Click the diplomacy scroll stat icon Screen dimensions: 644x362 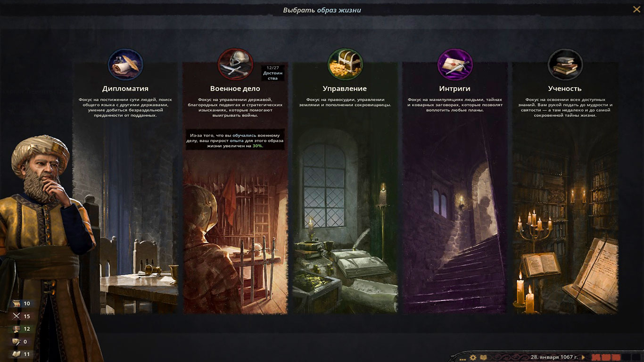pos(17,304)
